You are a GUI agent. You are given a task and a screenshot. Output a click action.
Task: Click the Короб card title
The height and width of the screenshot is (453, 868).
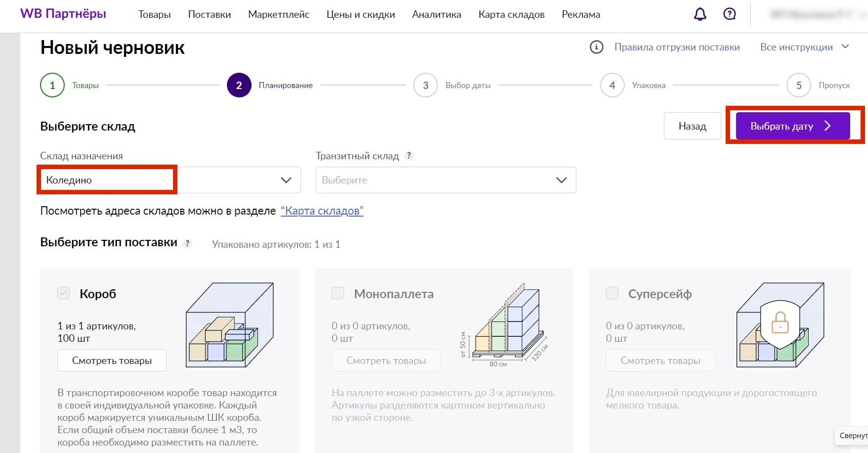(98, 294)
